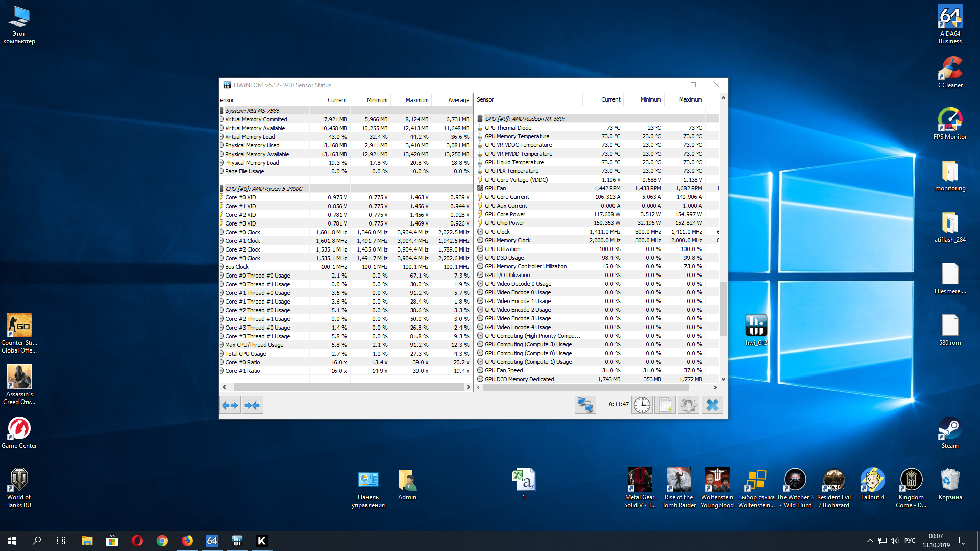This screenshot has height=551, width=980.
Task: Open the RUS language indicator in the tray
Action: click(x=910, y=541)
